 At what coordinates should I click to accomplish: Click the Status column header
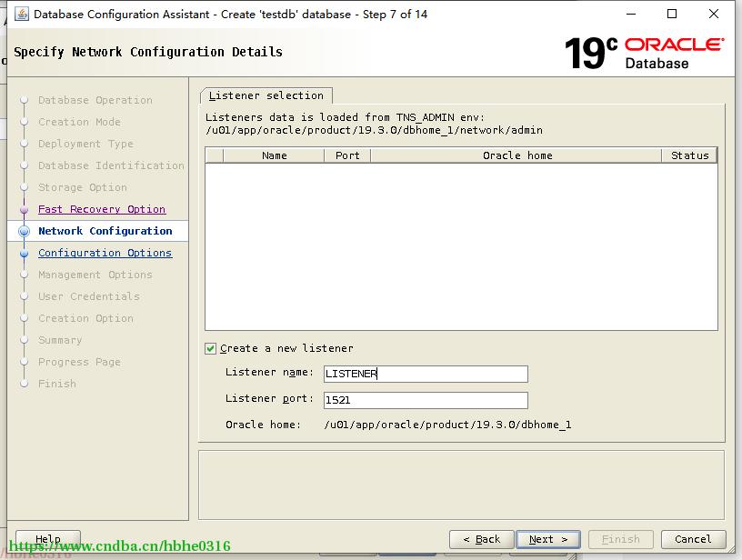pos(689,155)
